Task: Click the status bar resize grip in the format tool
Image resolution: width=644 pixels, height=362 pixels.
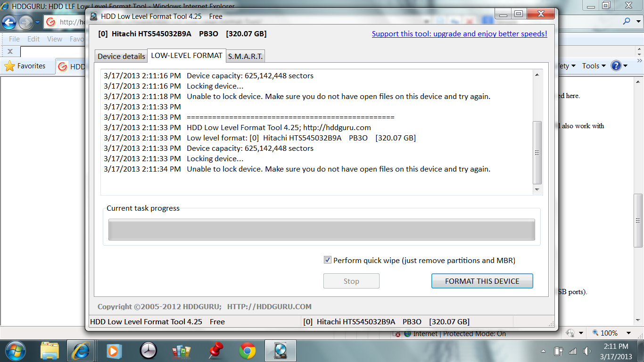Action: [x=552, y=324]
